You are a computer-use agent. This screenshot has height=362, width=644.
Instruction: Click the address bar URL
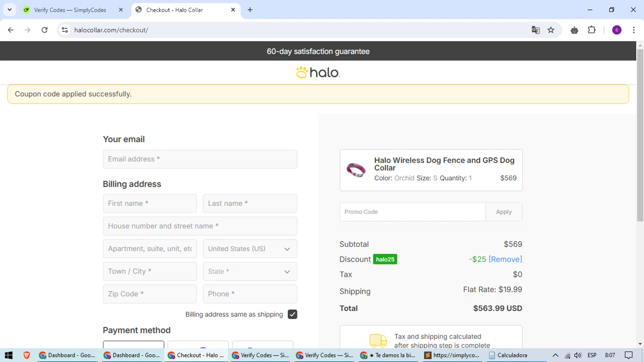click(x=111, y=30)
